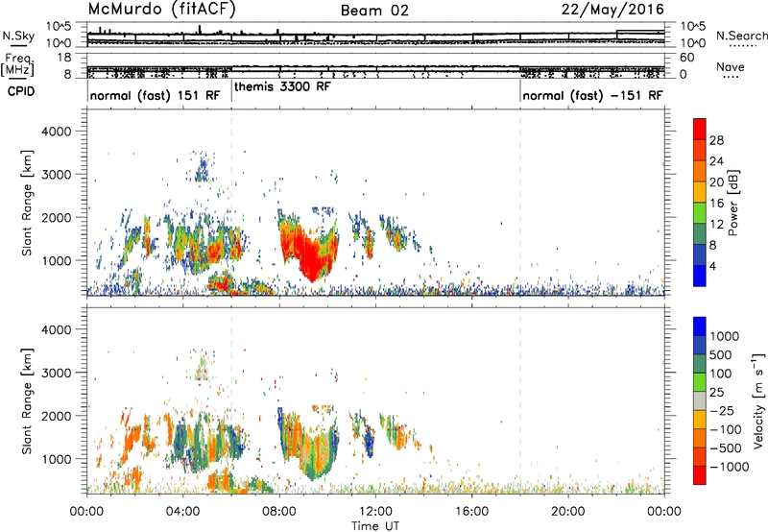Click the -1000 value on the Velocity colorbar
Image resolution: width=768 pixels, height=532 pixels.
[x=729, y=467]
